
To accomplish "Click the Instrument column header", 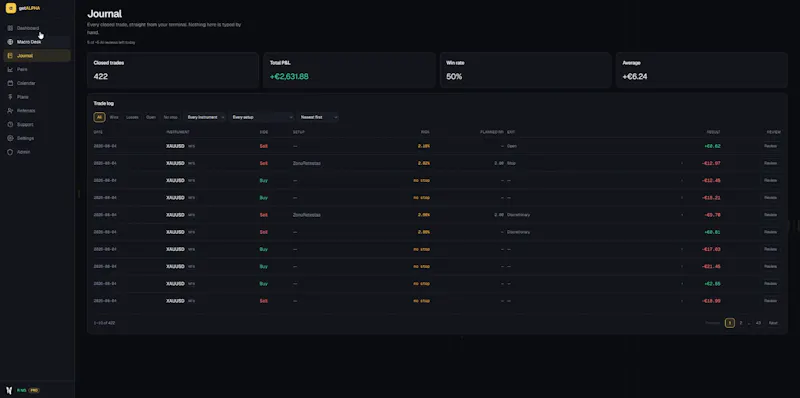I will tap(178, 132).
